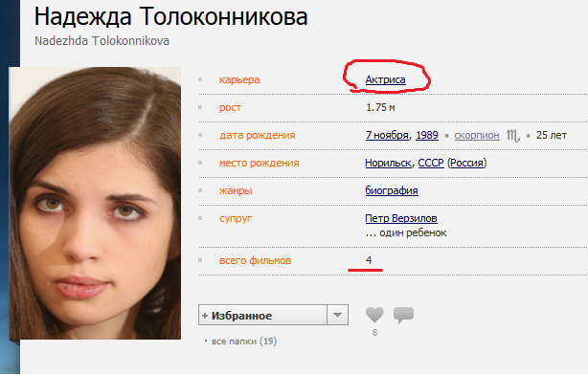Click the Надежда Толоконникова page heading

171,17
